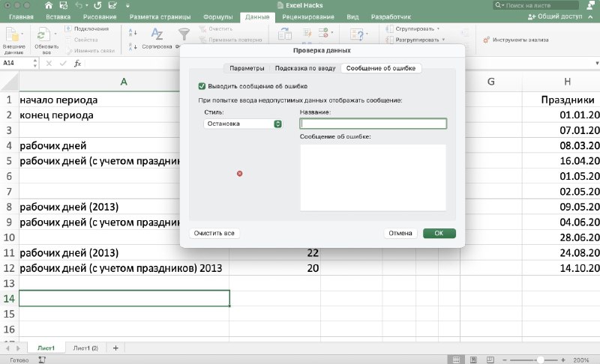This screenshot has width=600, height=364.
Task: Click the Flash Fill icon
Action: (307, 33)
